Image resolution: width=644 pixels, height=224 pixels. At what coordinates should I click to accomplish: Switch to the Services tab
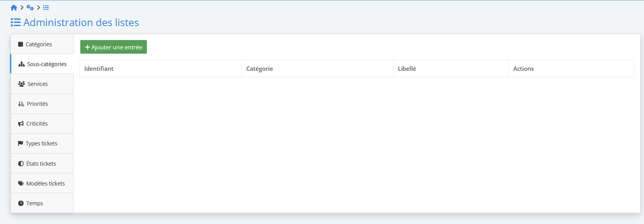[x=42, y=84]
